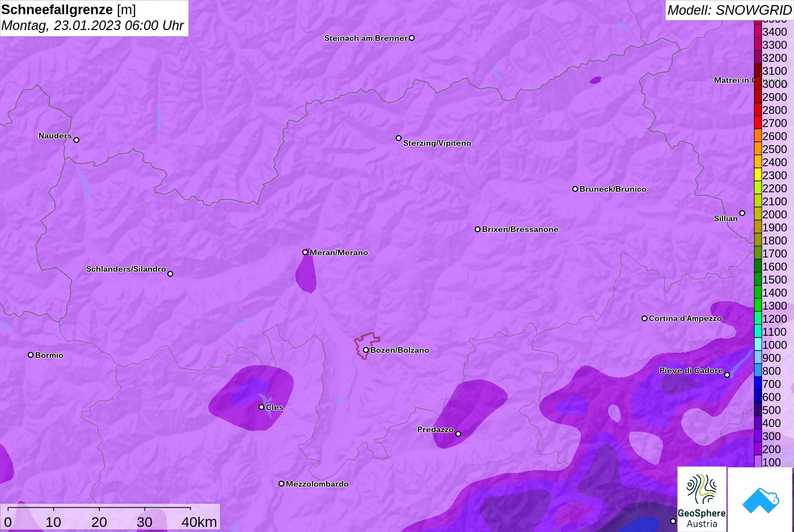
Task: Click the Brixen/Bressanone marker
Action: pyautogui.click(x=478, y=229)
